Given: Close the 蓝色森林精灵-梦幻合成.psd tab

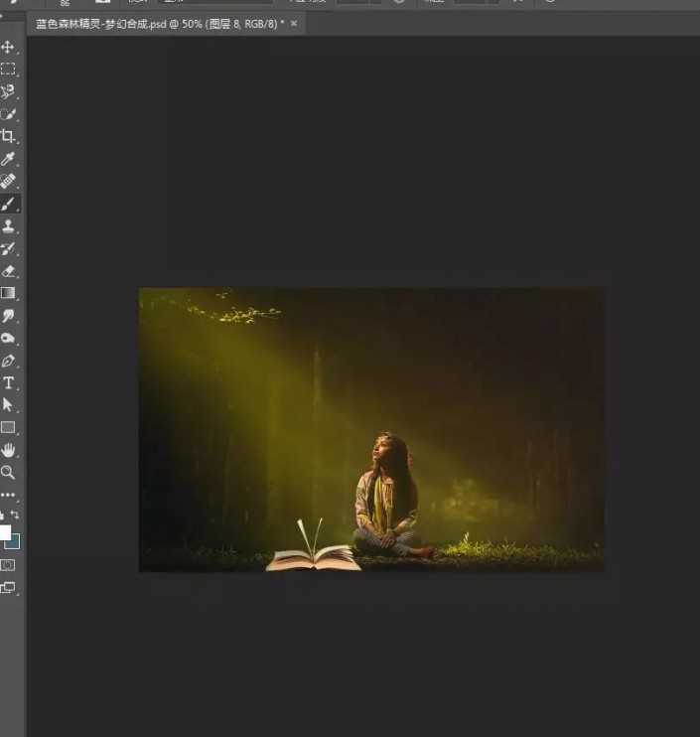Looking at the screenshot, I should point(294,23).
